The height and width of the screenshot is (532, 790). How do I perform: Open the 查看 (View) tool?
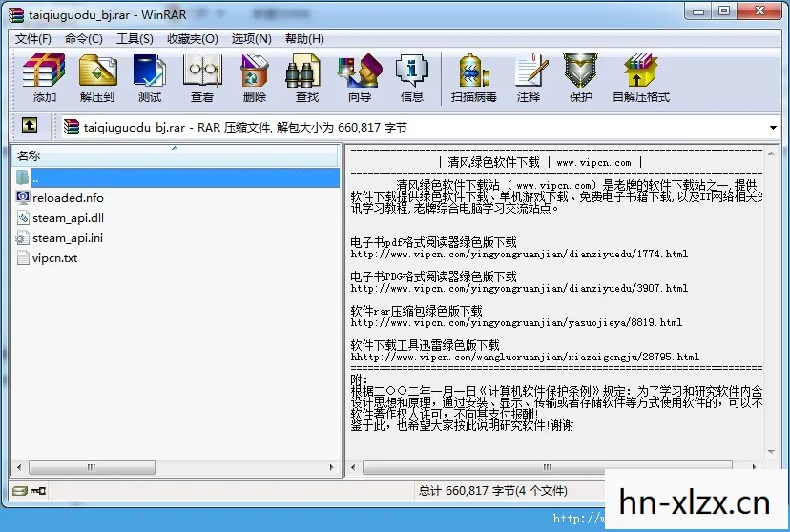coord(202,78)
